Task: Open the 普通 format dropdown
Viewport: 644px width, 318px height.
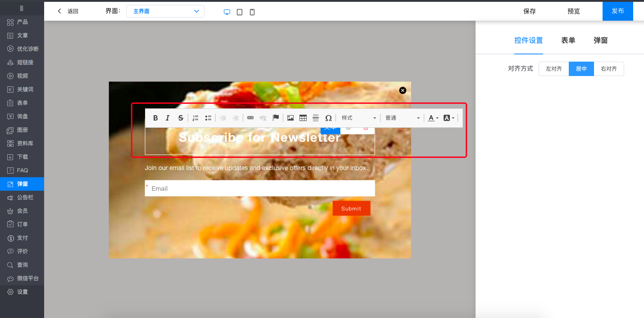Action: 402,118
